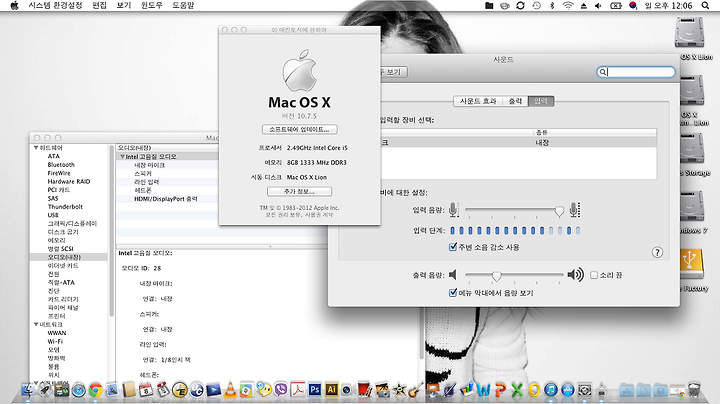Open OS X Lion drive on desktop
720x404 pixels.
(x=690, y=32)
